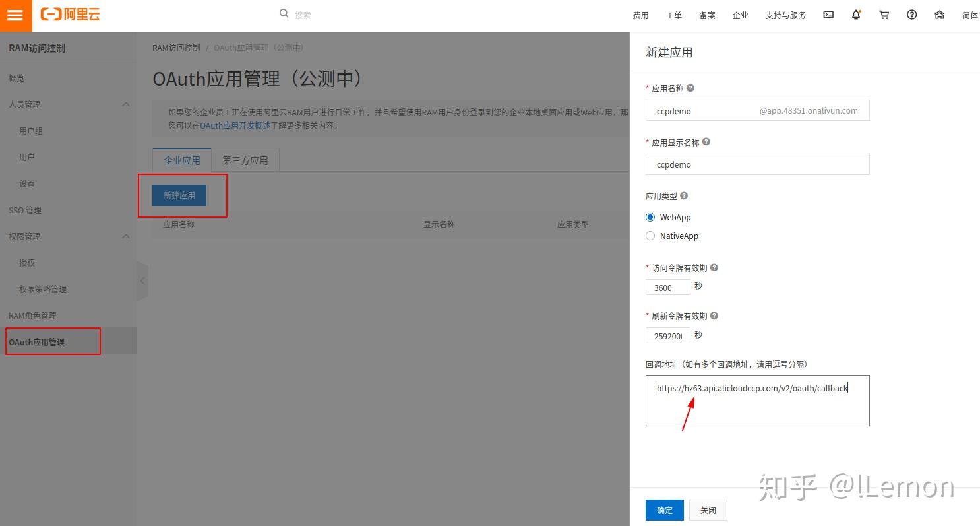The height and width of the screenshot is (526, 980).
Task: Collapse the sidebar with the arrow handle
Action: click(x=142, y=280)
